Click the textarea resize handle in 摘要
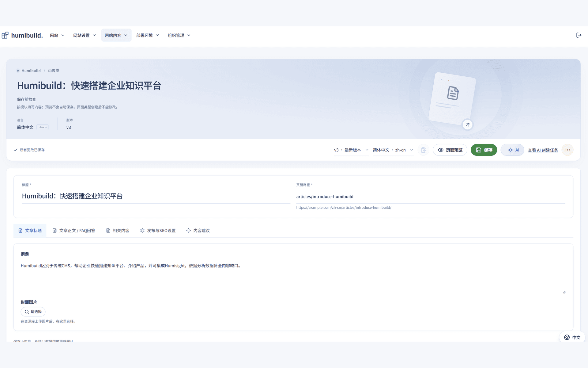This screenshot has height=368, width=588. 564,292
